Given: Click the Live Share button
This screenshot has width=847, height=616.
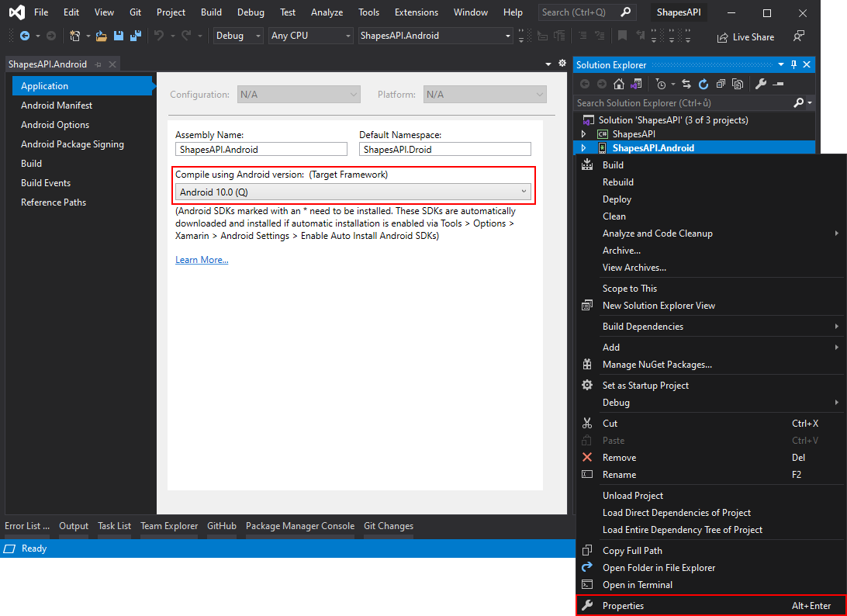Looking at the screenshot, I should (745, 36).
